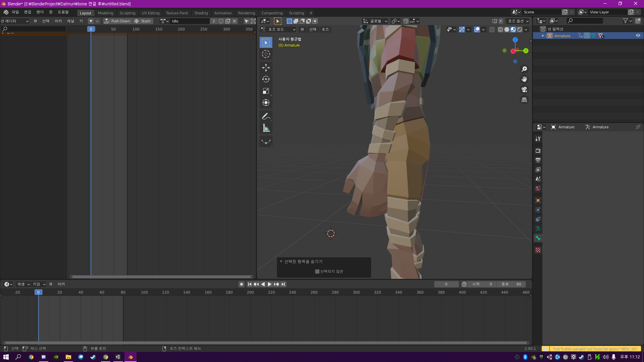Select the Breakdowner pose tool
The height and width of the screenshot is (362, 644).
point(266,142)
